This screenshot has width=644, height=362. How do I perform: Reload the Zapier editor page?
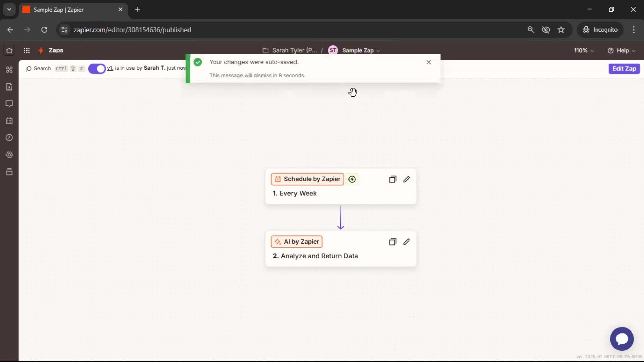(x=44, y=30)
